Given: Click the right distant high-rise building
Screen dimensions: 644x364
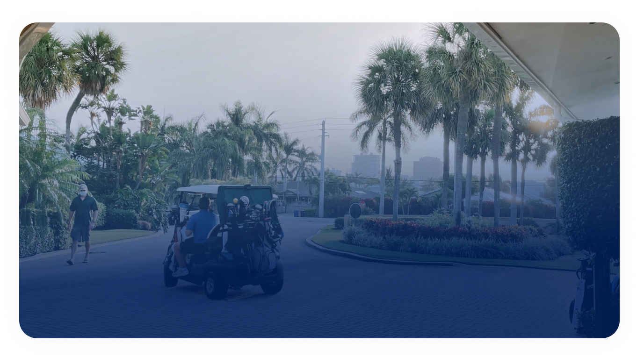Looking at the screenshot, I should pos(427,168).
